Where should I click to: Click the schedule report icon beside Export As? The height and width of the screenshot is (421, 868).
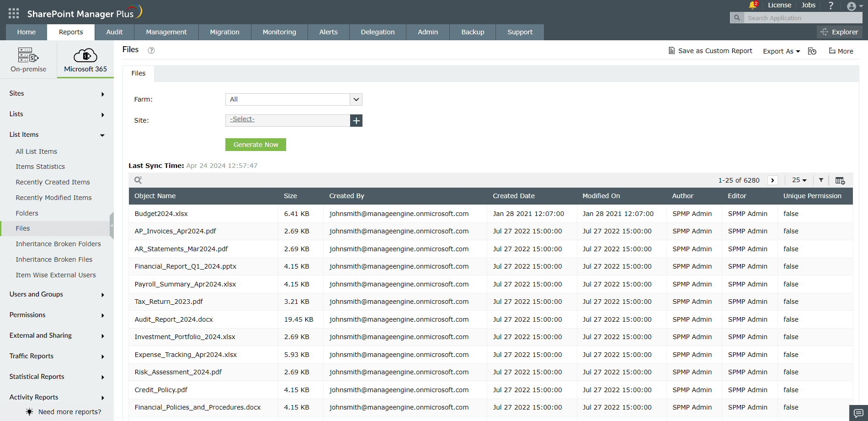pyautogui.click(x=812, y=51)
